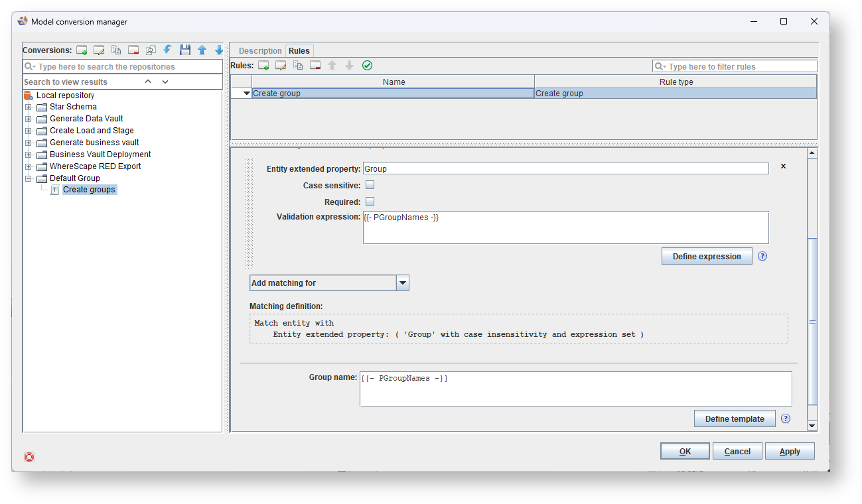The width and height of the screenshot is (862, 504).
Task: Collapse the Default Group folder
Action: click(29, 178)
